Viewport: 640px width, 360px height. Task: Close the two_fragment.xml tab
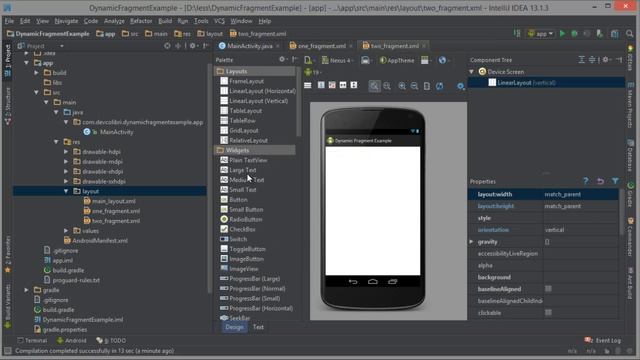[424, 46]
